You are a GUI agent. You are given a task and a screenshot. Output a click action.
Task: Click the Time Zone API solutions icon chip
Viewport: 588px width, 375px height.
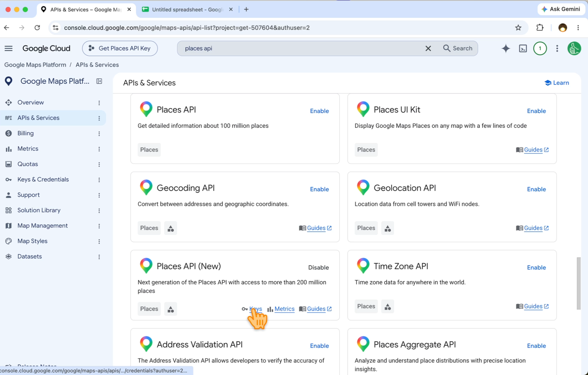pos(388,307)
